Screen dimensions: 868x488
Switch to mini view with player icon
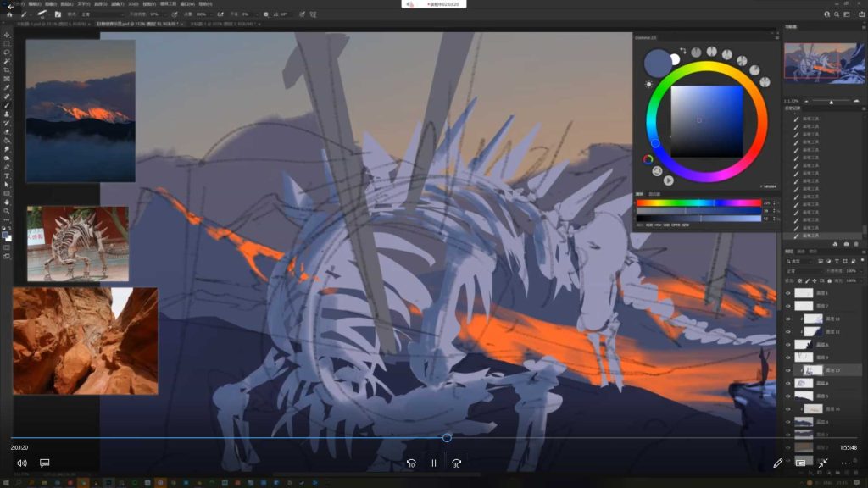[800, 463]
